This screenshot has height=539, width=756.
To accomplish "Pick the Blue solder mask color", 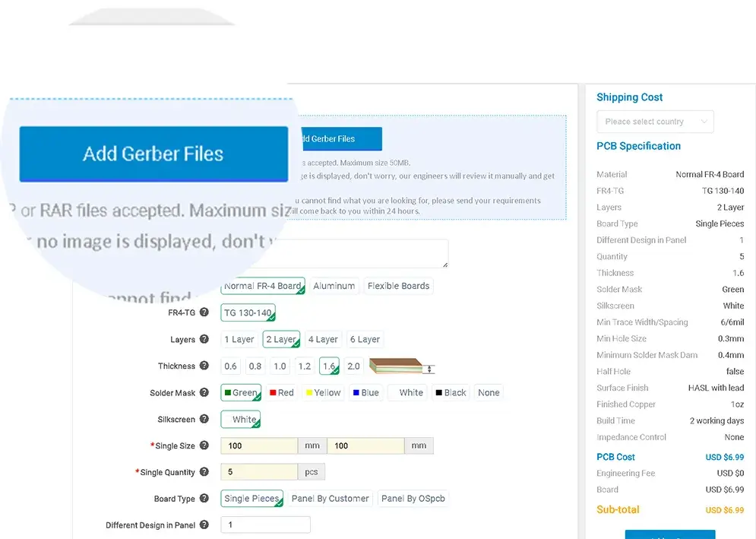I will tap(365, 393).
